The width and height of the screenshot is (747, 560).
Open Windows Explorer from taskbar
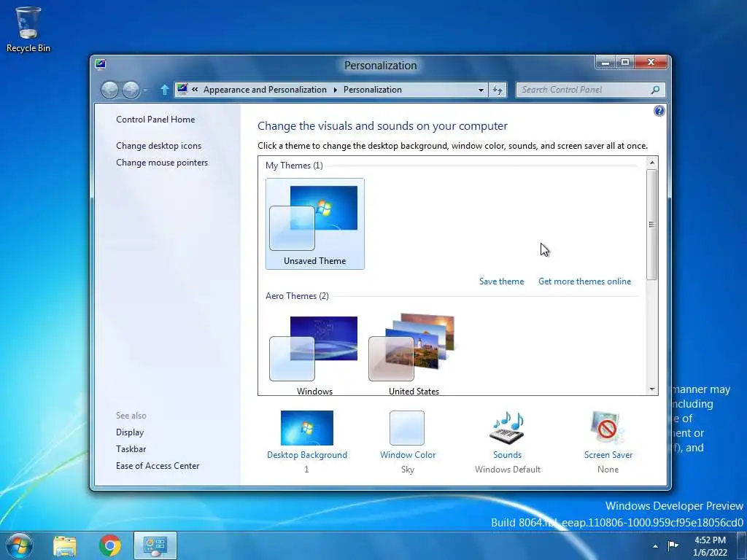(65, 545)
